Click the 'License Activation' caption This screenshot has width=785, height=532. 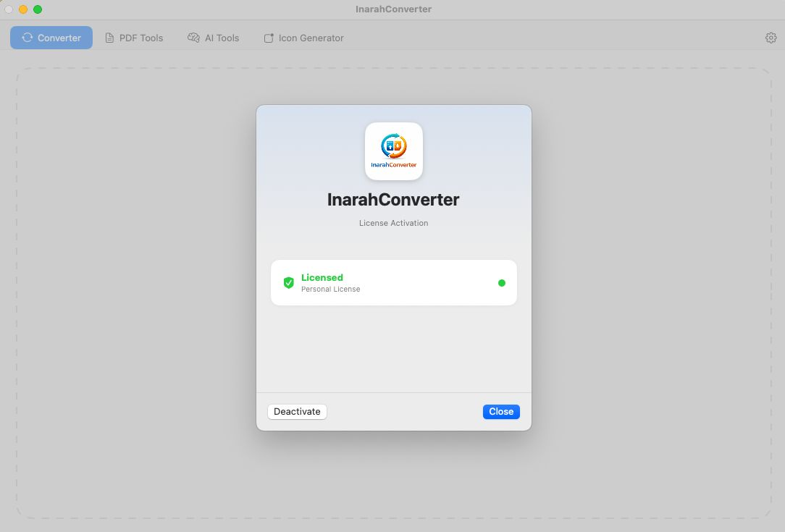point(393,223)
